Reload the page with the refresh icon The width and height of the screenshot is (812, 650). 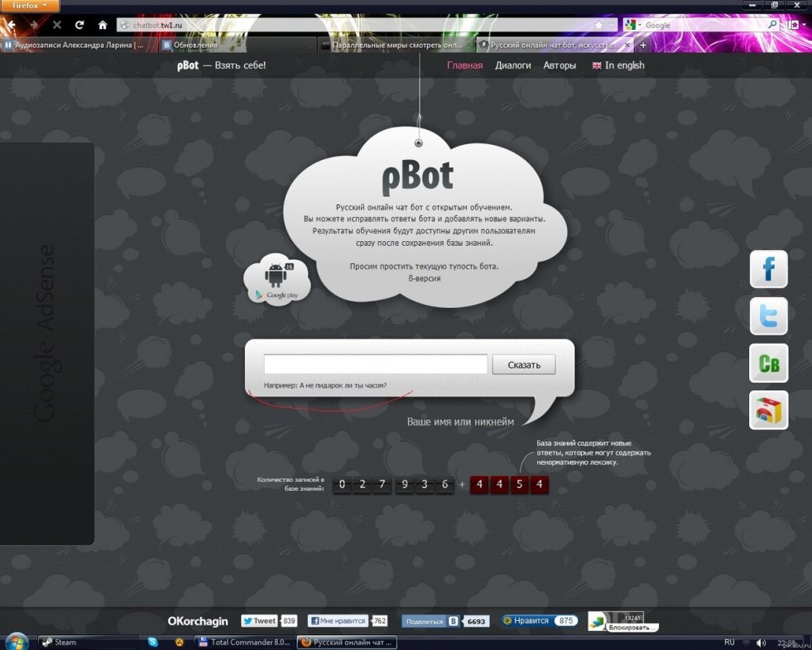pyautogui.click(x=79, y=26)
